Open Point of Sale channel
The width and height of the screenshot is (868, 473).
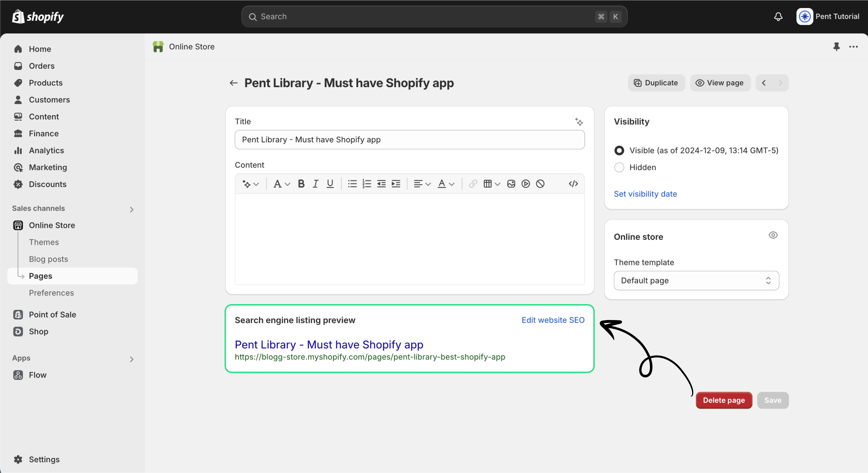pyautogui.click(x=73, y=315)
